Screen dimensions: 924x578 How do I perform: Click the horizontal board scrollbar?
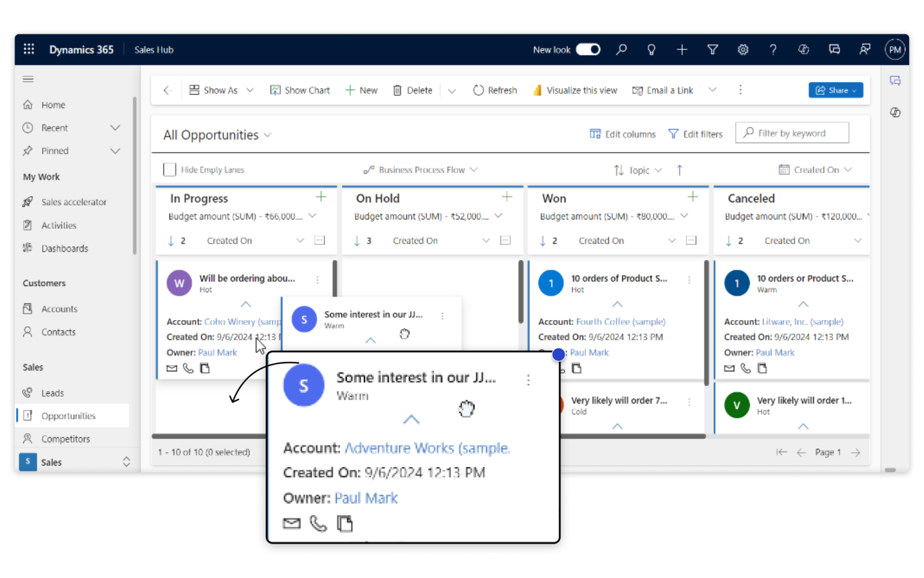coord(428,436)
